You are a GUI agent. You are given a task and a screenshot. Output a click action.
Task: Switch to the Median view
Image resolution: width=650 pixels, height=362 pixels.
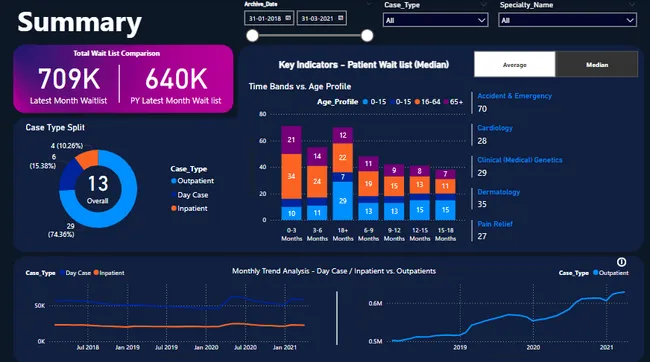coord(597,64)
